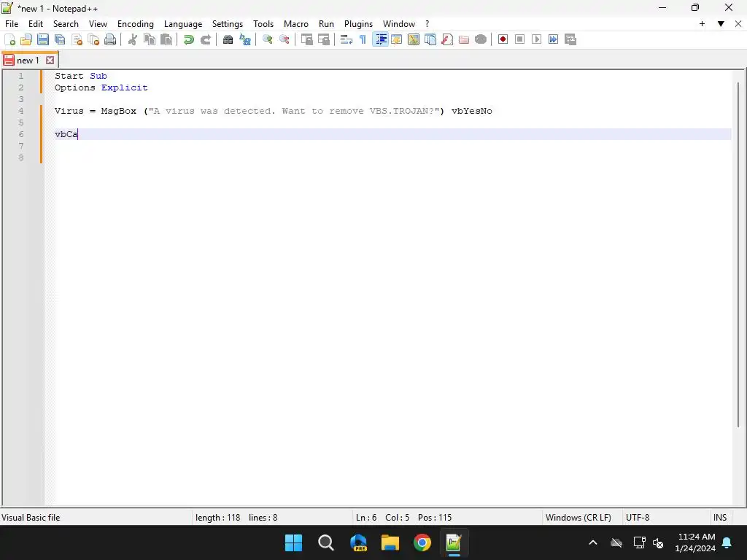
Task: Click the Stop Recording macro icon
Action: pyautogui.click(x=519, y=39)
